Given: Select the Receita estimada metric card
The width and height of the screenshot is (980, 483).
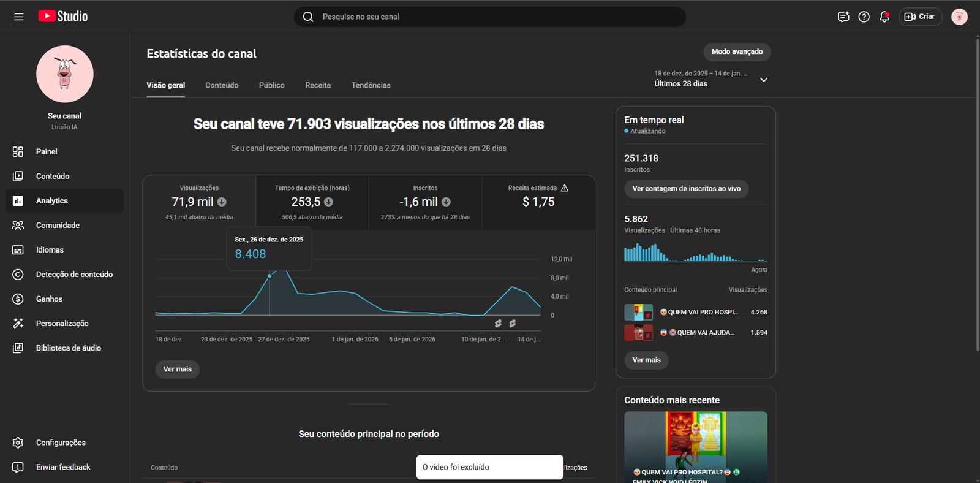Looking at the screenshot, I should 538,203.
